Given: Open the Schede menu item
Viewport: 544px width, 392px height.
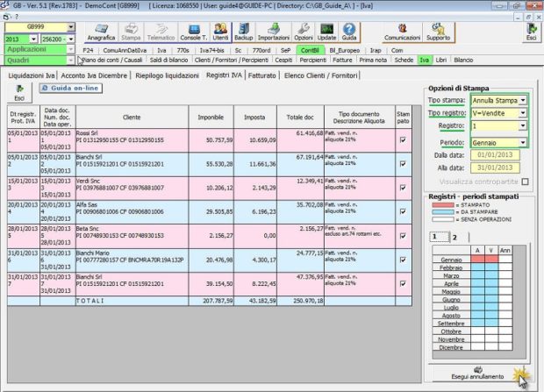Looking at the screenshot, I should 404,60.
